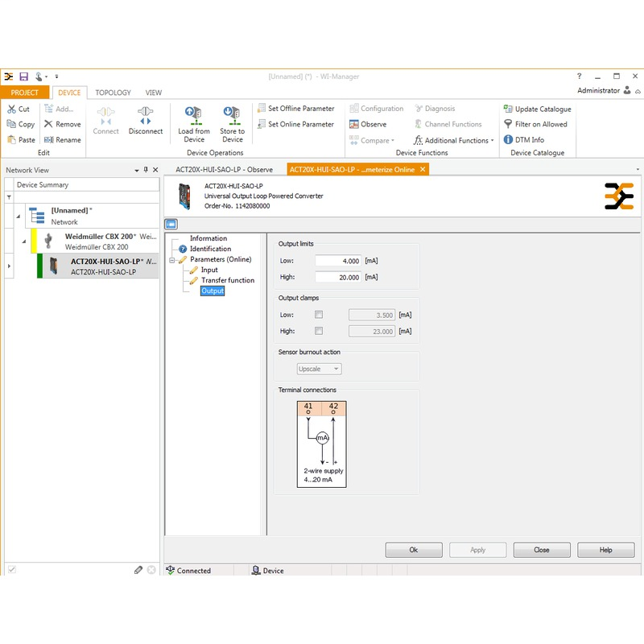Click the Ok button
The width and height of the screenshot is (644, 644).
coord(414,550)
